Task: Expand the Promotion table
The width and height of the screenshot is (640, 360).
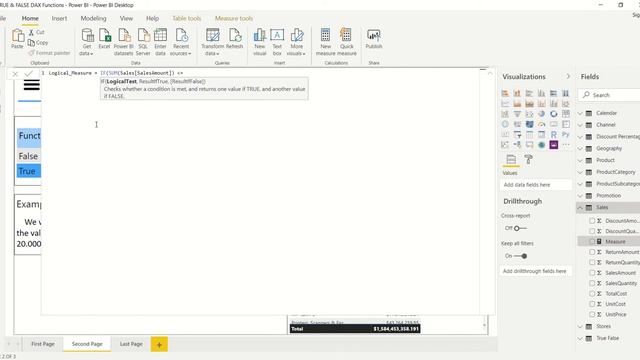Action: click(x=580, y=196)
